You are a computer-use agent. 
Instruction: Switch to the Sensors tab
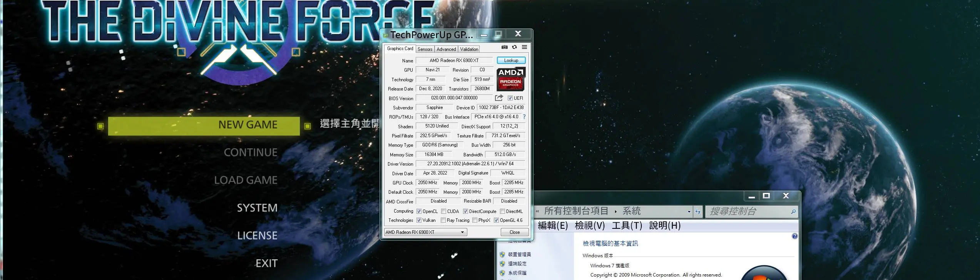pos(425,49)
